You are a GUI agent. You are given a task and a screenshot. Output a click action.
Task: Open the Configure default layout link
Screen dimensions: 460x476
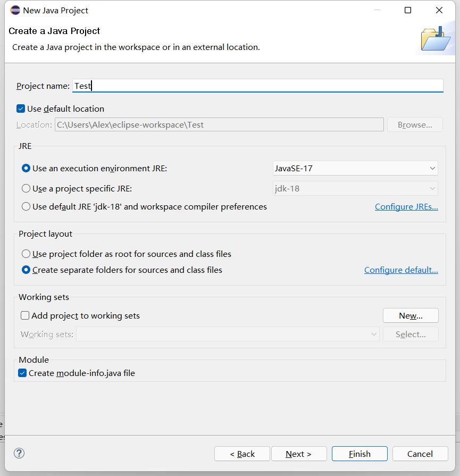(x=401, y=270)
